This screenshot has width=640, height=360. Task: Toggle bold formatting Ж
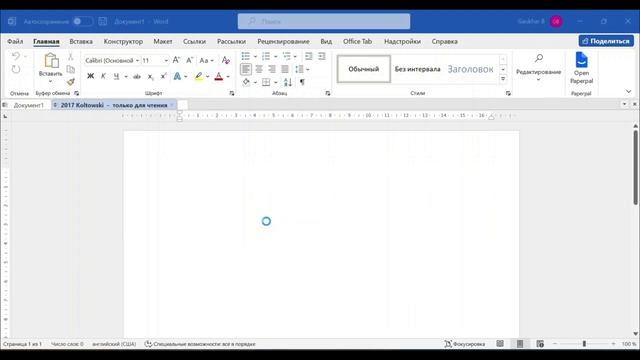pos(91,76)
